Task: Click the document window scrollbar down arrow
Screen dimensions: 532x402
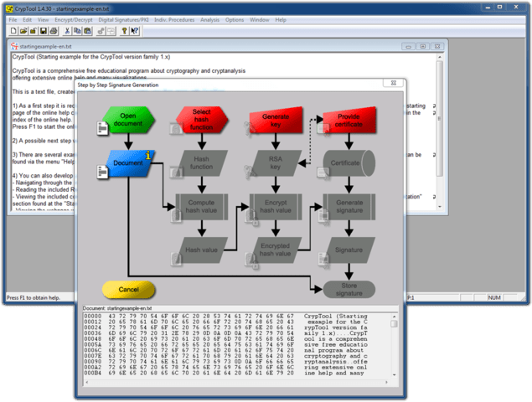Action: click(x=440, y=207)
